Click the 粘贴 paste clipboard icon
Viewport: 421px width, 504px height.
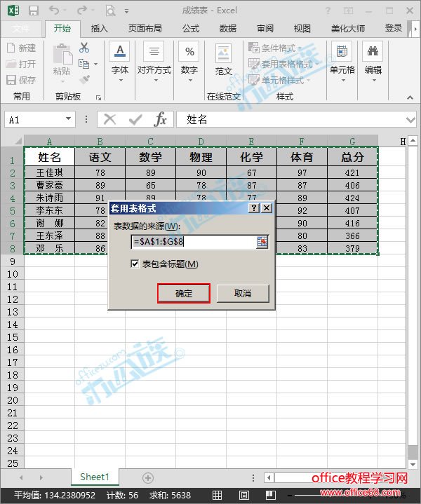point(62,53)
